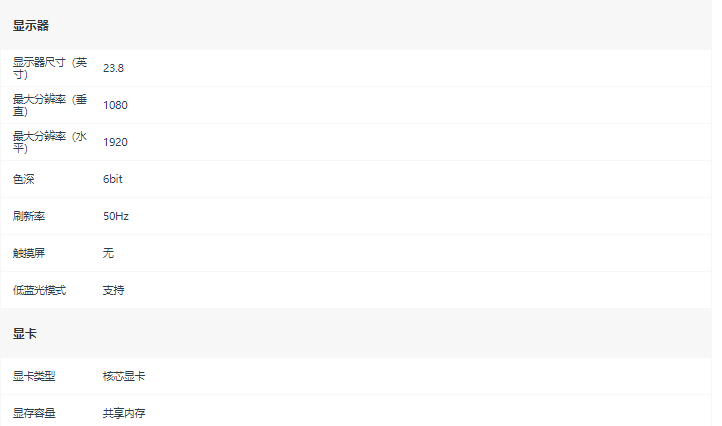
Task: Click the 显卡类型 label
Action: [x=34, y=376]
